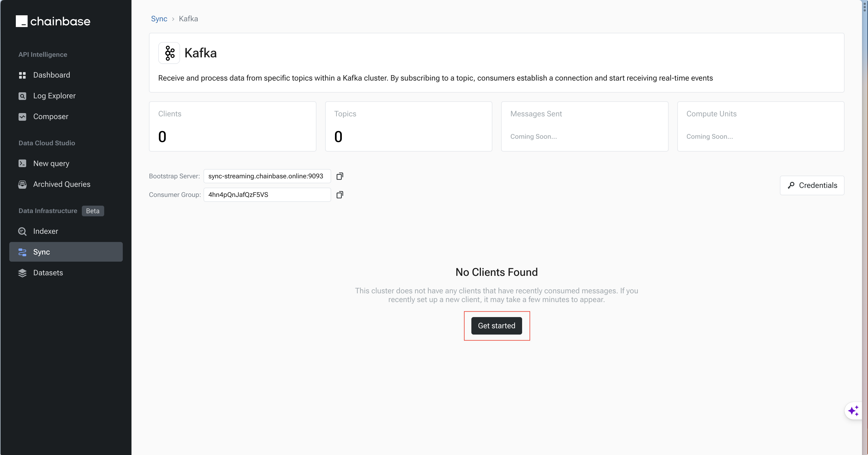Navigate to Sync via breadcrumb link
The image size is (868, 455).
[159, 19]
